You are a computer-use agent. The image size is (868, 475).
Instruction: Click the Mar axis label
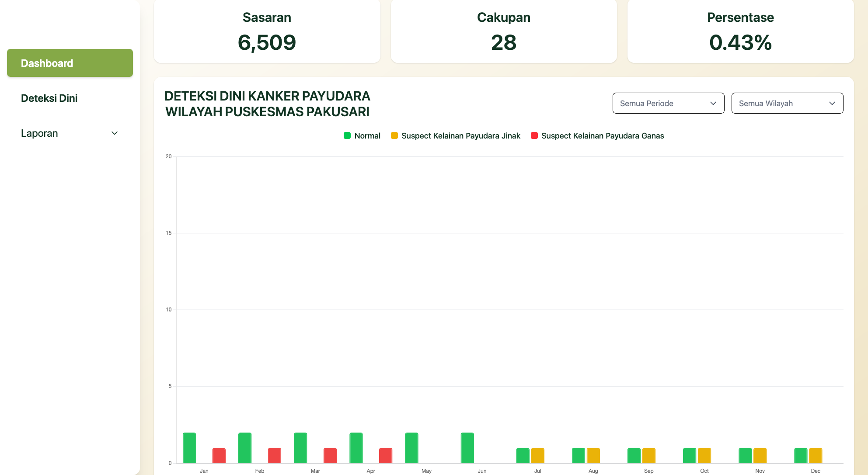pyautogui.click(x=315, y=471)
